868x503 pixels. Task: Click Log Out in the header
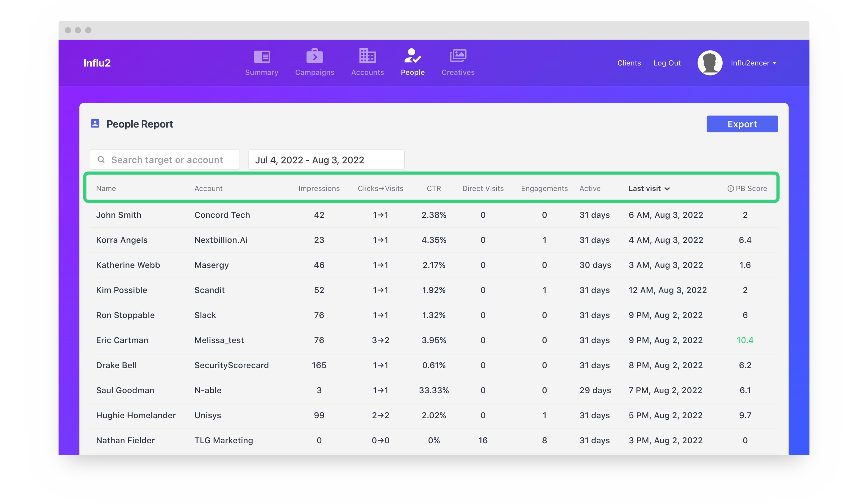coord(667,63)
